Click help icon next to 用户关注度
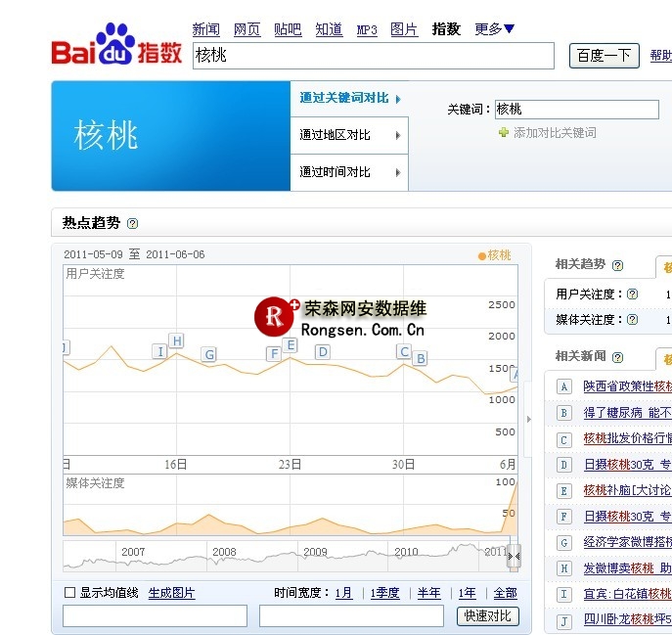 632,294
